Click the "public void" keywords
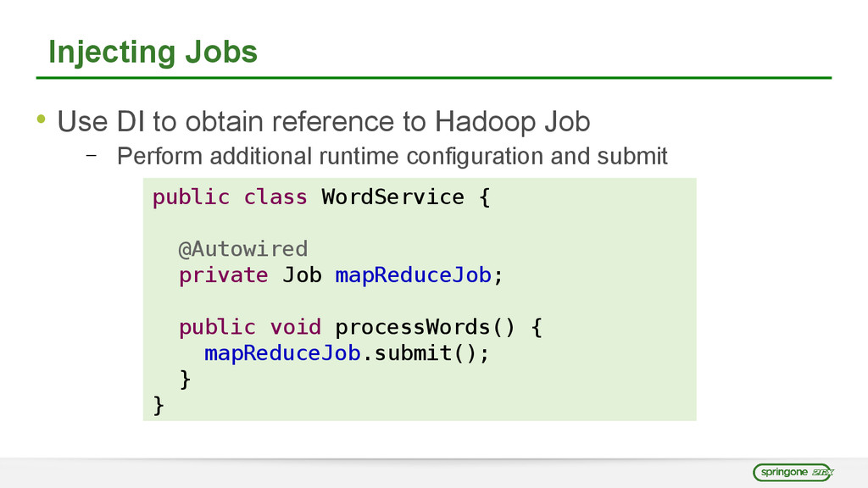Image resolution: width=868 pixels, height=488 pixels. pyautogui.click(x=249, y=327)
